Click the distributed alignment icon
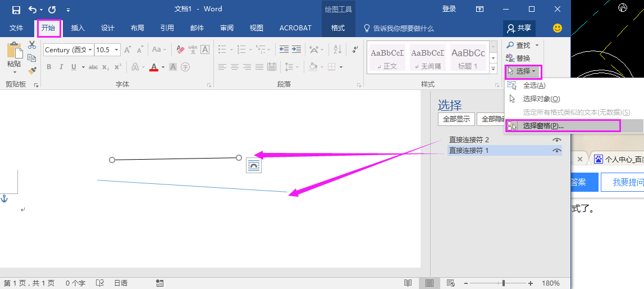Image resolution: width=644 pixels, height=289 pixels. 272,66
